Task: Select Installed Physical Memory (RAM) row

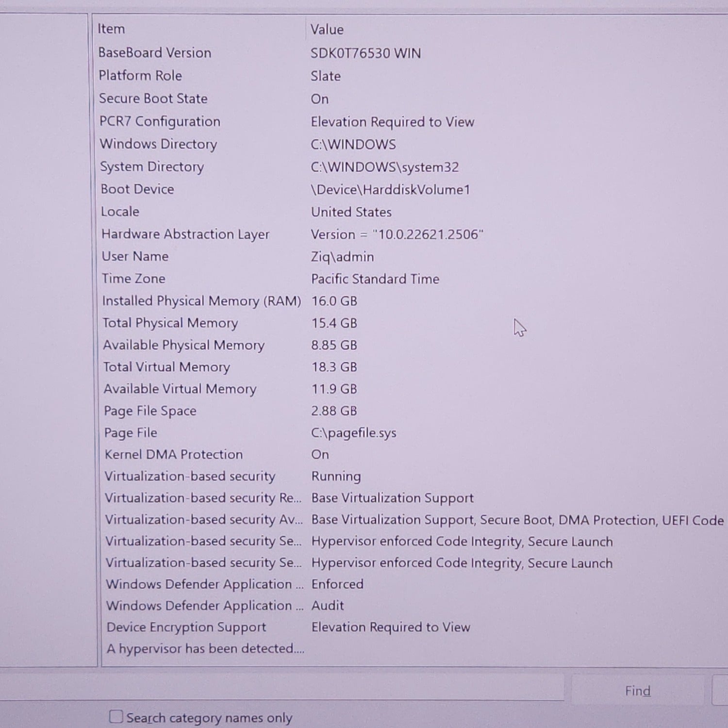Action: pyautogui.click(x=201, y=301)
